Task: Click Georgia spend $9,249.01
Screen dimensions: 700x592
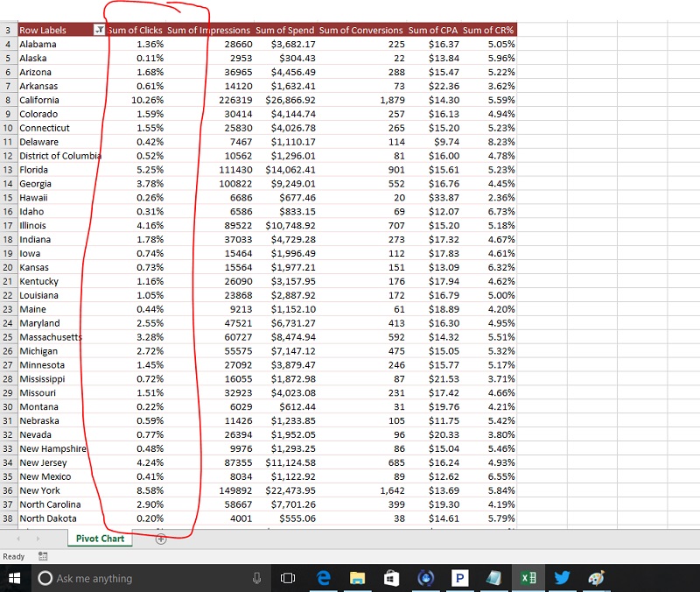Action: click(293, 184)
